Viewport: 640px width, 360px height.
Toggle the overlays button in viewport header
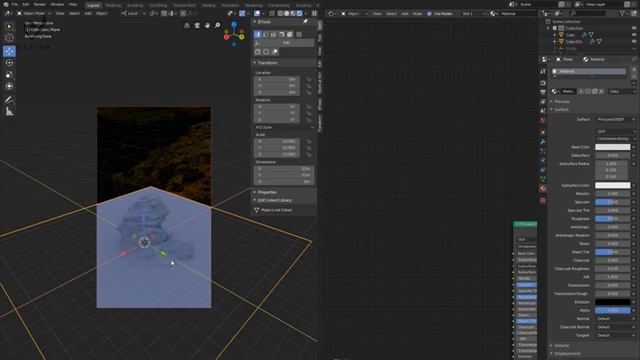click(257, 13)
